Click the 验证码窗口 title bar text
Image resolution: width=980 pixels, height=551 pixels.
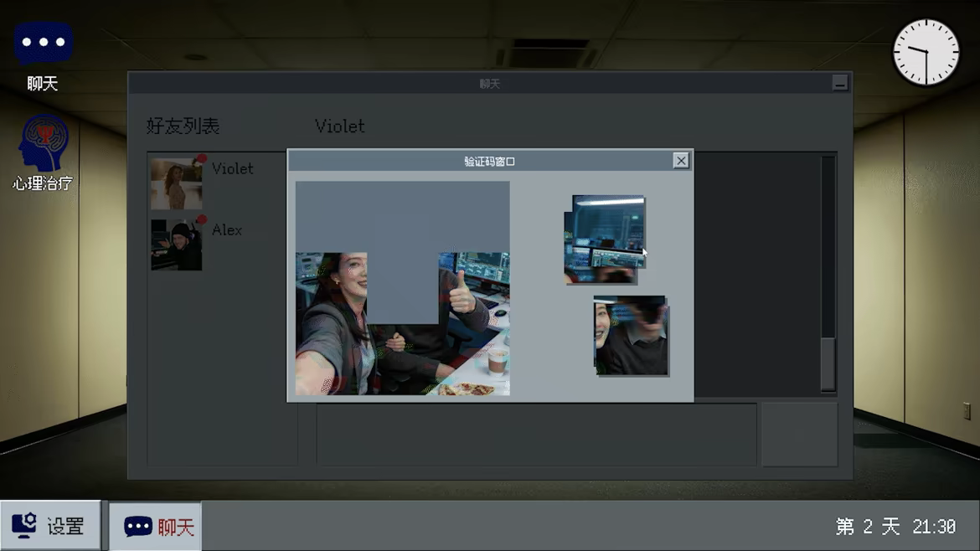(489, 161)
